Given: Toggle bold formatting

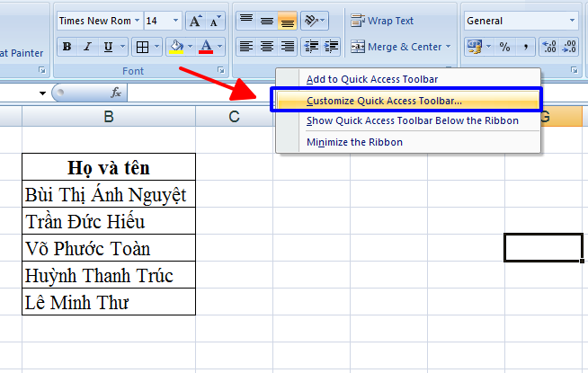Looking at the screenshot, I should point(67,47).
